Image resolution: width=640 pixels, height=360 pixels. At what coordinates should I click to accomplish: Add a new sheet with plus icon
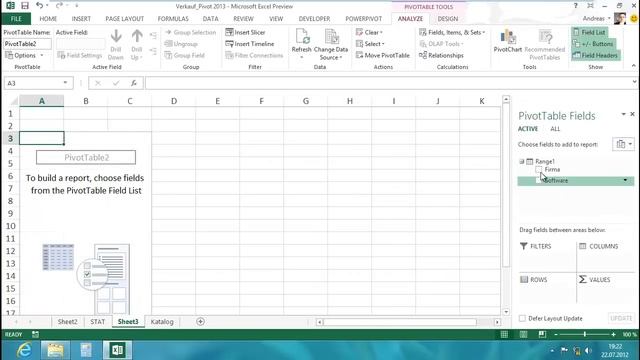coord(200,322)
